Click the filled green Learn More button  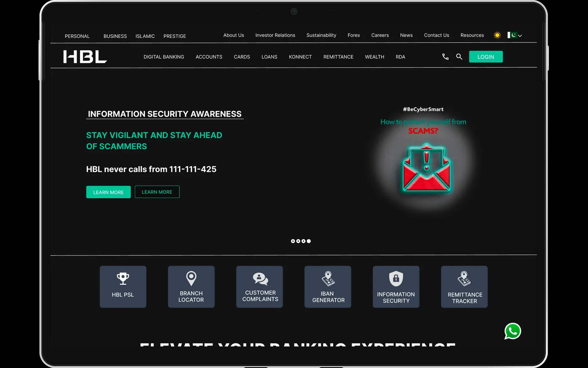(108, 192)
